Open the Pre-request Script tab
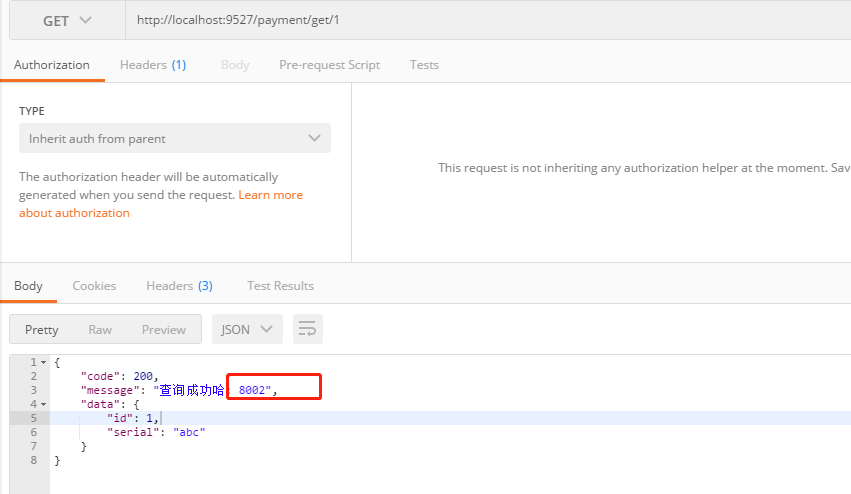The width and height of the screenshot is (851, 494). coord(329,65)
